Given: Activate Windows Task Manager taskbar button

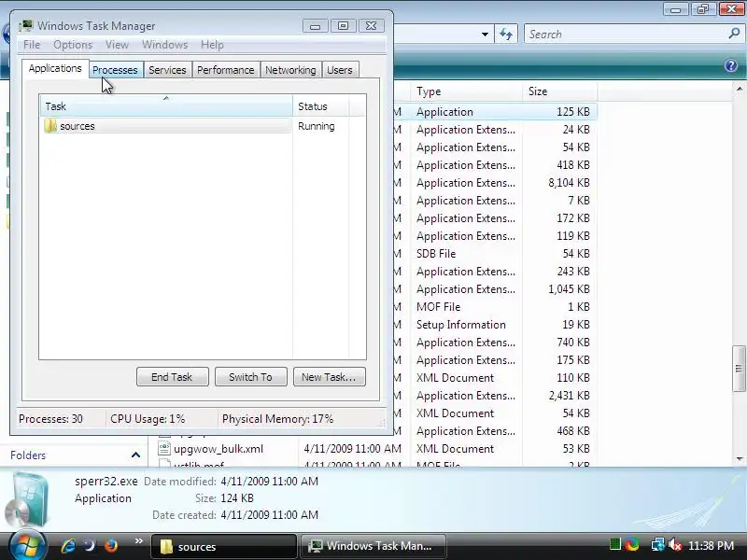Looking at the screenshot, I should [373, 546].
